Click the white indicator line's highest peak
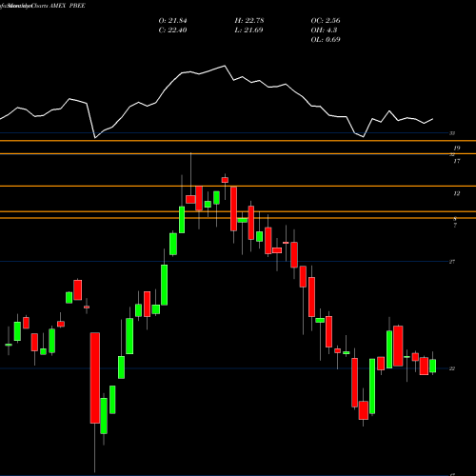The width and height of the screenshot is (476, 476). [x=225, y=66]
